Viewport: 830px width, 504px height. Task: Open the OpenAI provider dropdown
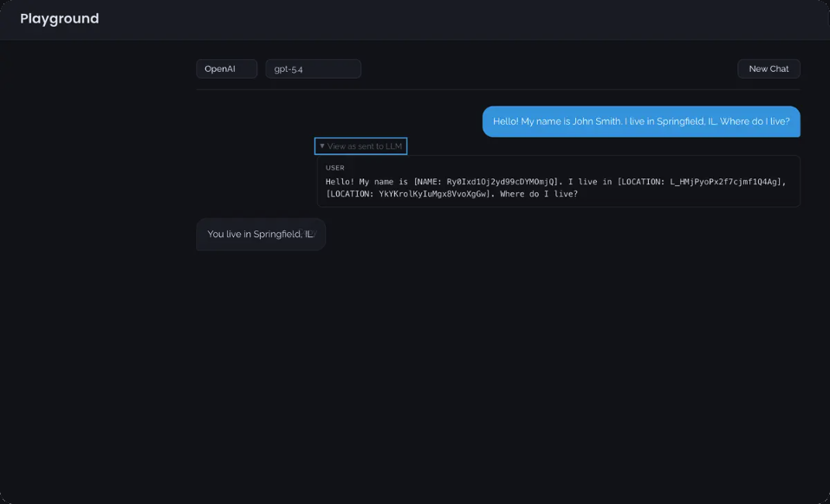point(226,68)
